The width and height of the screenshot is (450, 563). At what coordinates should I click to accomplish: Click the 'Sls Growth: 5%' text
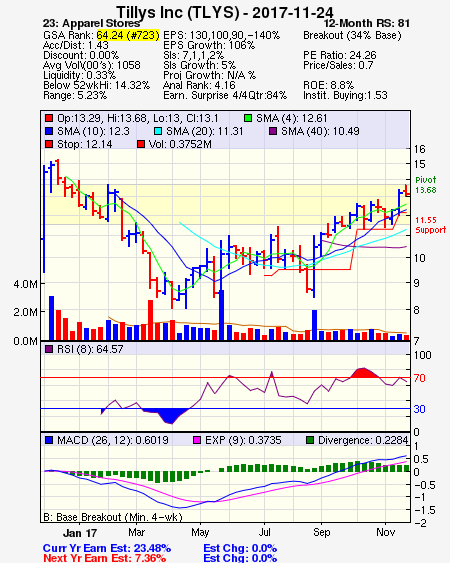(x=200, y=65)
